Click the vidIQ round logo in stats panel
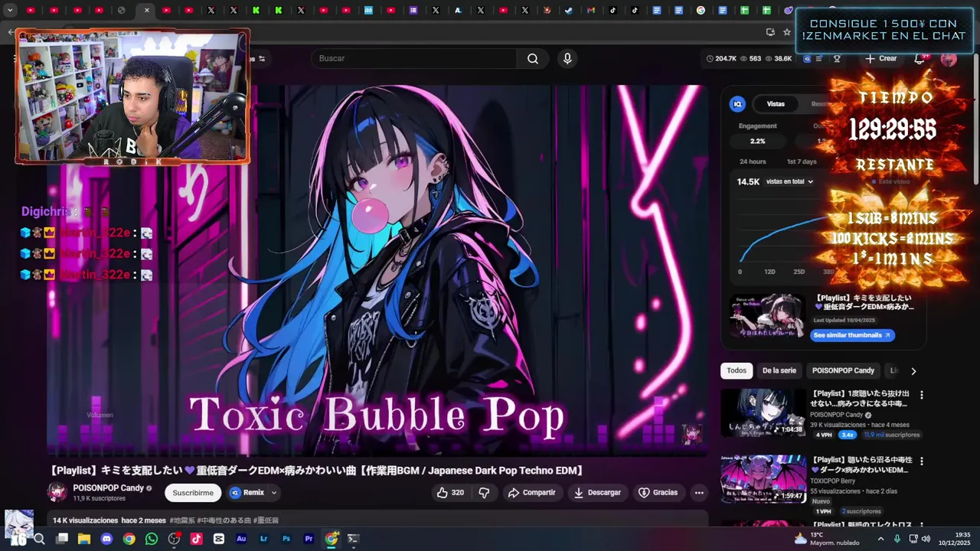 tap(738, 104)
